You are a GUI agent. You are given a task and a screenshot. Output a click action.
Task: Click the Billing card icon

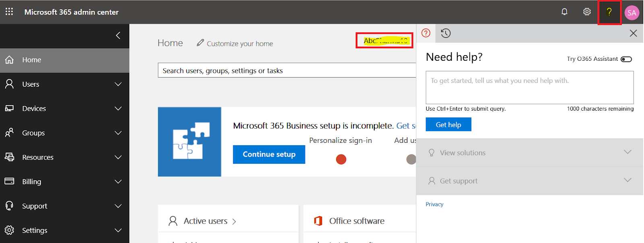9,181
